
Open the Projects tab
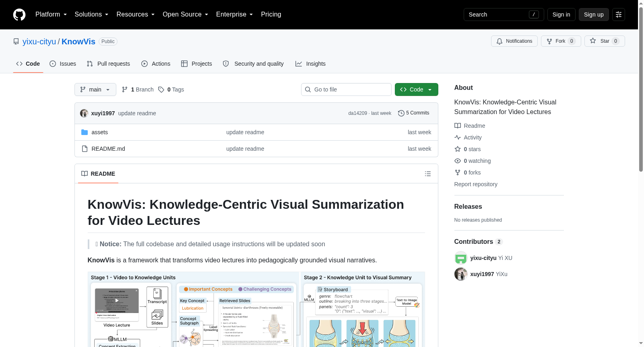click(196, 64)
